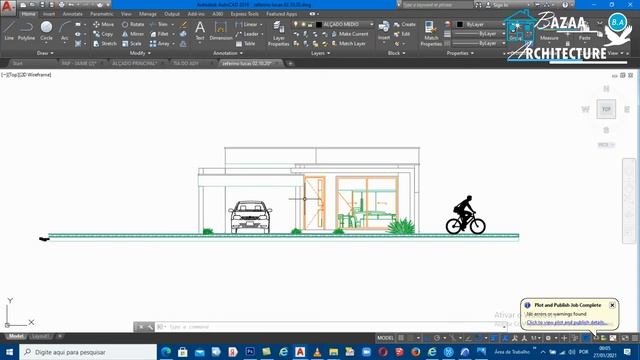Activate the Move command
The height and width of the screenshot is (360, 640).
(103, 24)
